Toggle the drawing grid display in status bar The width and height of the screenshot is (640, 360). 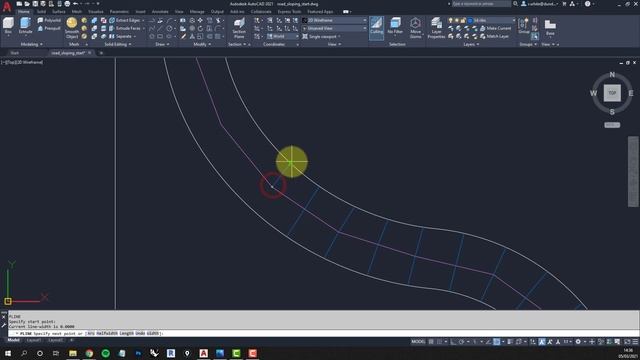point(431,342)
